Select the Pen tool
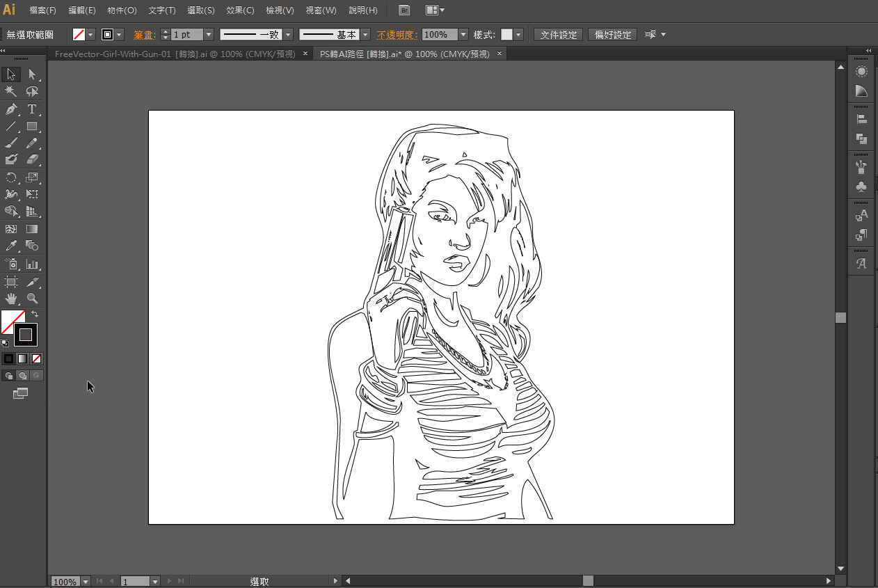This screenshot has height=588, width=878. (11, 109)
